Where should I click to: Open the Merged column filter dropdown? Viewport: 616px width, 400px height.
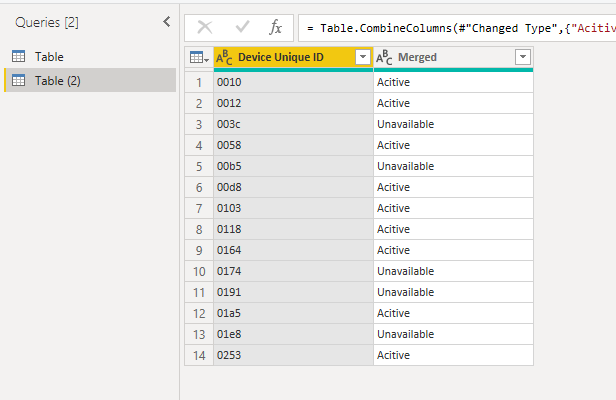(523, 57)
